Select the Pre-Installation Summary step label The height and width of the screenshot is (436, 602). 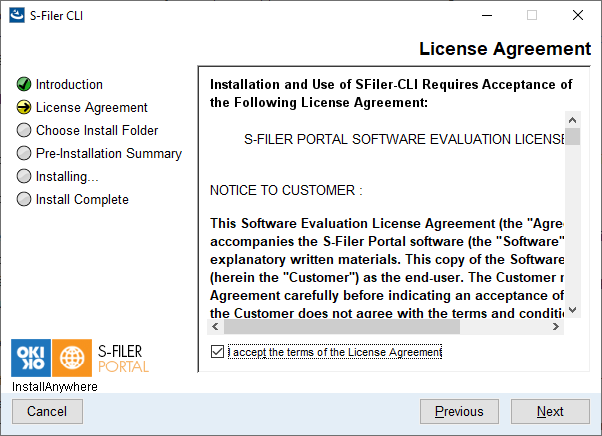click(109, 154)
